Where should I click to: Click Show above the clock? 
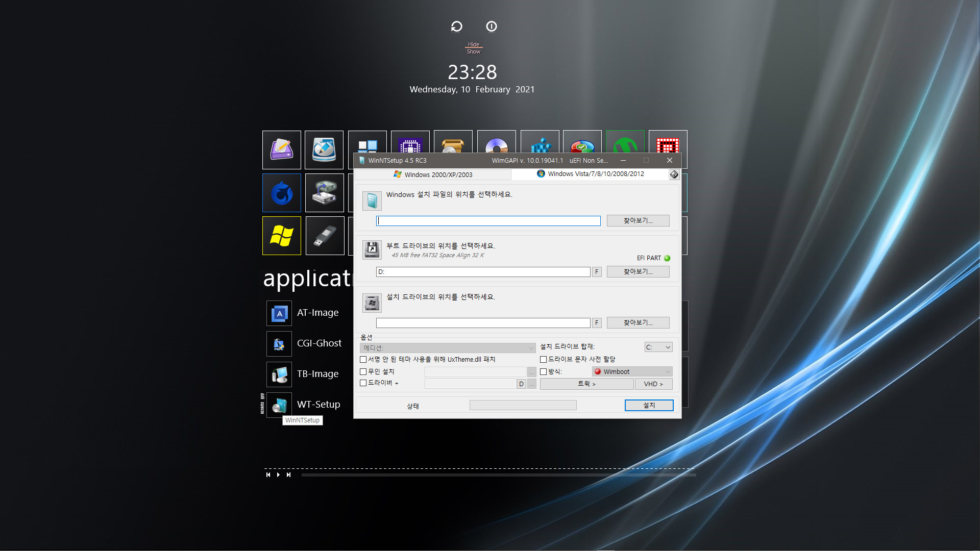tap(474, 52)
